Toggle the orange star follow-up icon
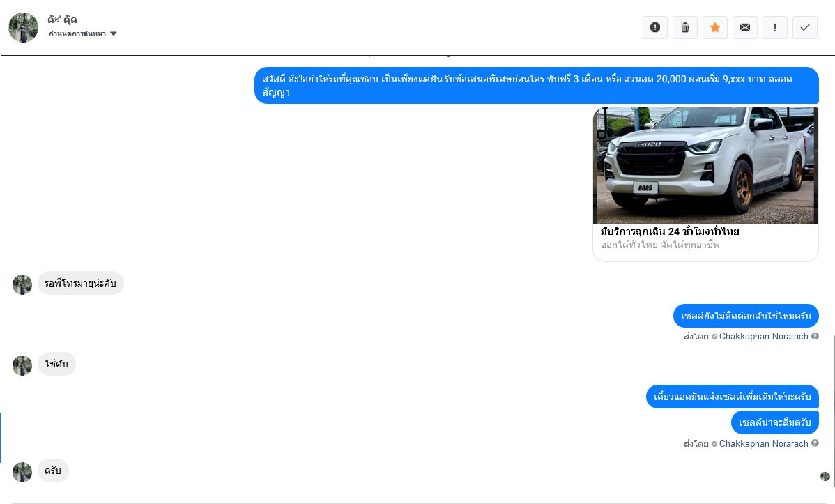This screenshot has width=835, height=504. [x=714, y=27]
